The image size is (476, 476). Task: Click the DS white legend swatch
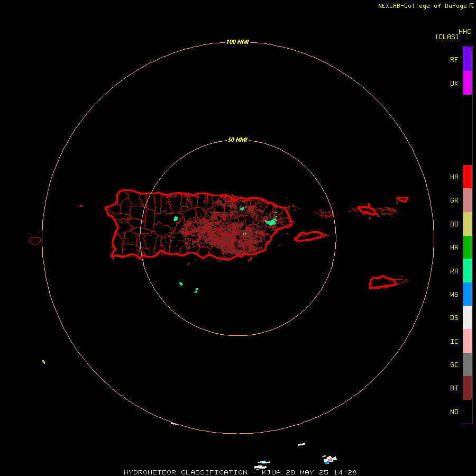tap(467, 317)
